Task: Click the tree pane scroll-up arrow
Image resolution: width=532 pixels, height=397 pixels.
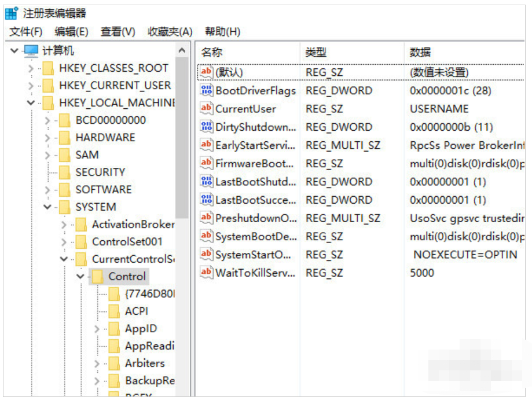Action: (x=182, y=50)
